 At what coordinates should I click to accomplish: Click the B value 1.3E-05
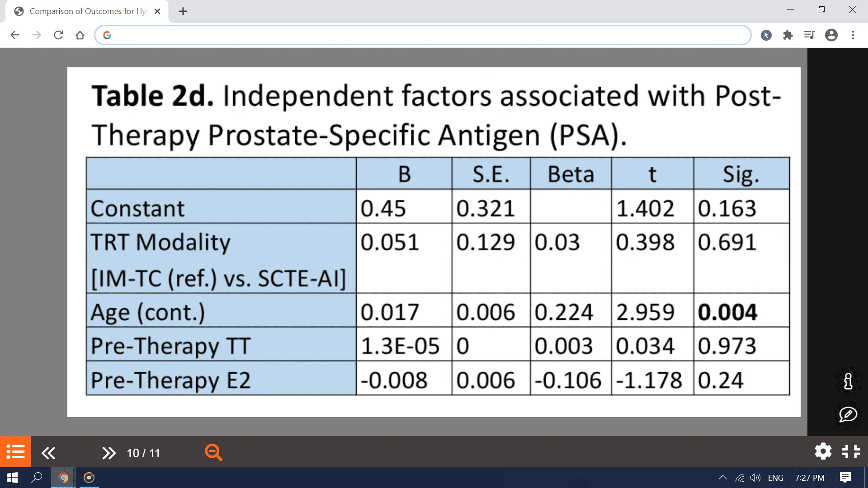400,346
